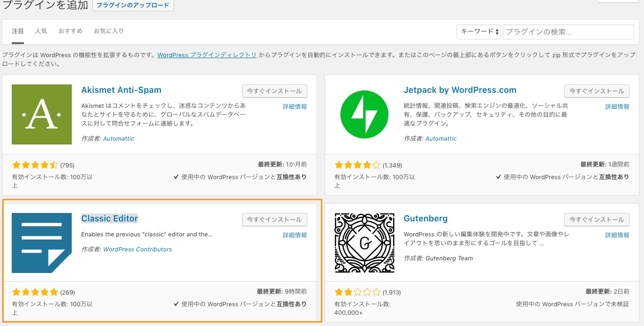Open 詳細情報 for Gutenberg

[617, 235]
